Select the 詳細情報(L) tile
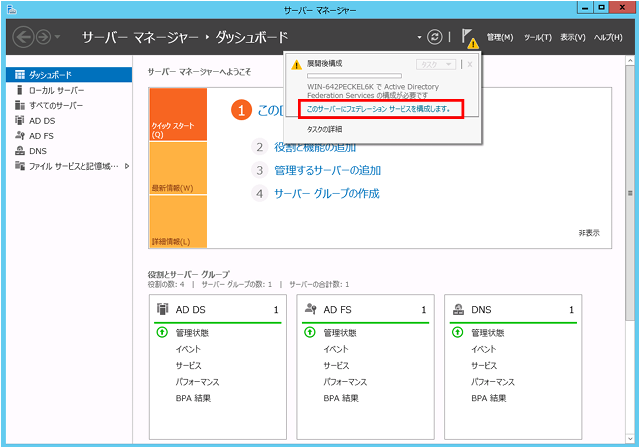This screenshot has width=640, height=448. [x=178, y=222]
